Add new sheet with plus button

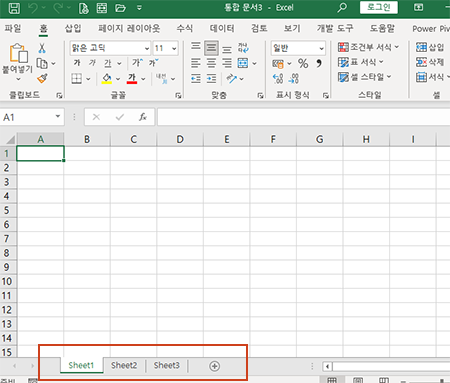[x=214, y=366]
